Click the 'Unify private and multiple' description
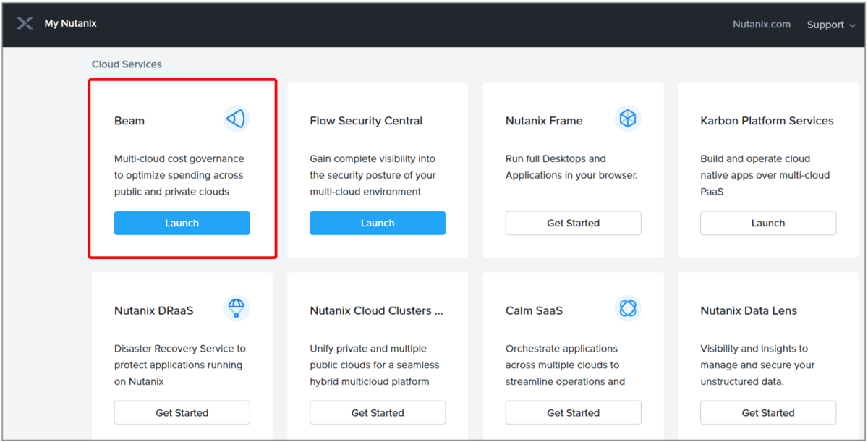The height and width of the screenshot is (442, 868). (375, 365)
